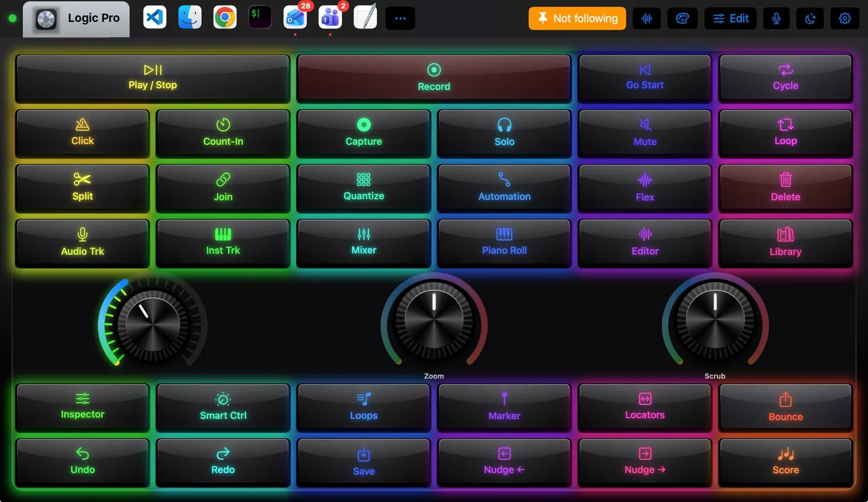
Task: Click the Inst Trk keyboard button
Action: 223,243
